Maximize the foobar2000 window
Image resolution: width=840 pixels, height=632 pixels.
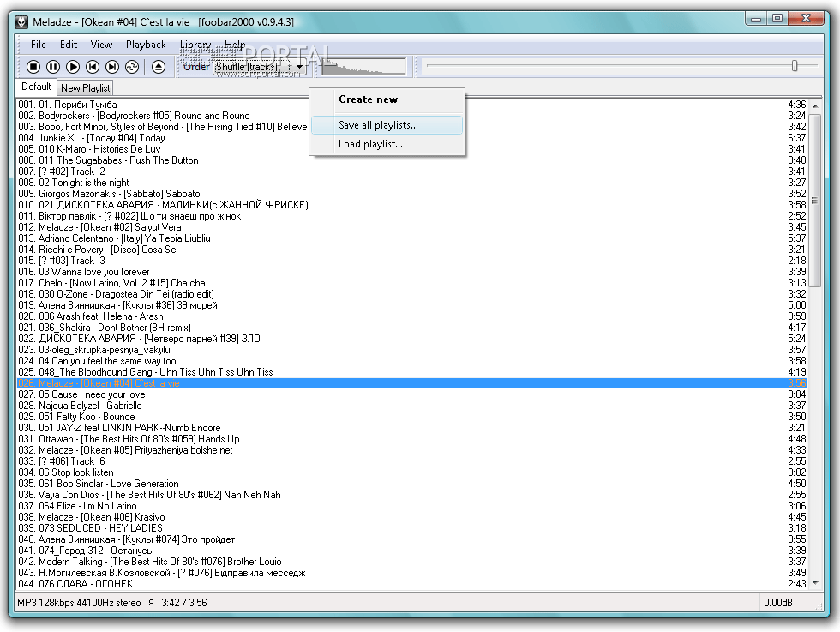777,19
